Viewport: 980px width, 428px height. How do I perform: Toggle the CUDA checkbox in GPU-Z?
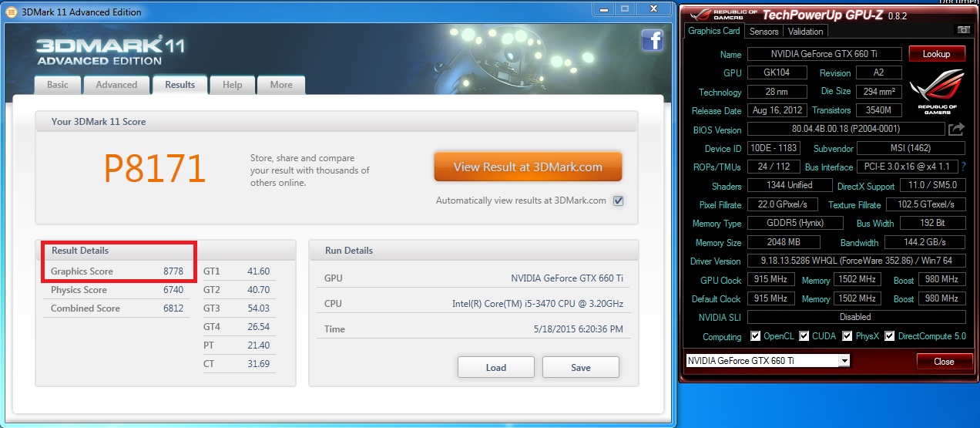(804, 336)
